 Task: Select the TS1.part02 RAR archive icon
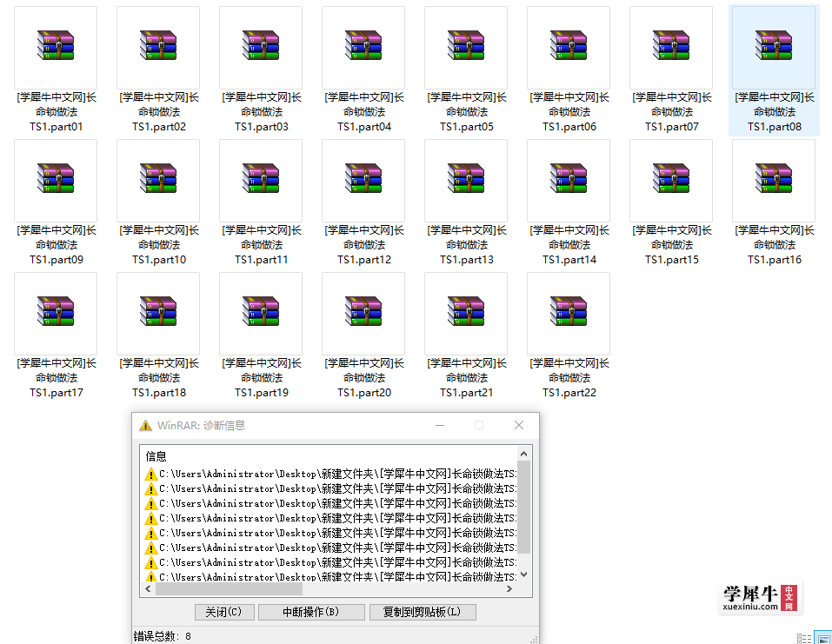coord(158,45)
